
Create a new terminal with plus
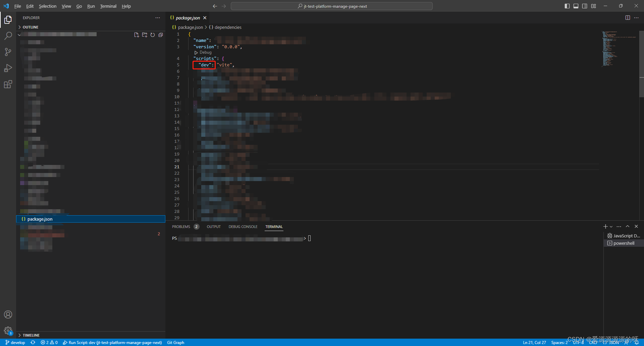pos(605,227)
